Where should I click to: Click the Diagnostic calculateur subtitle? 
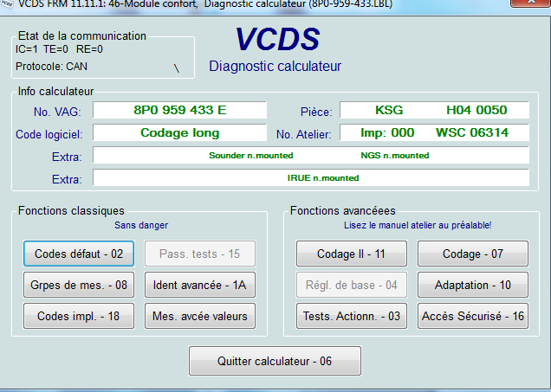[x=275, y=66]
